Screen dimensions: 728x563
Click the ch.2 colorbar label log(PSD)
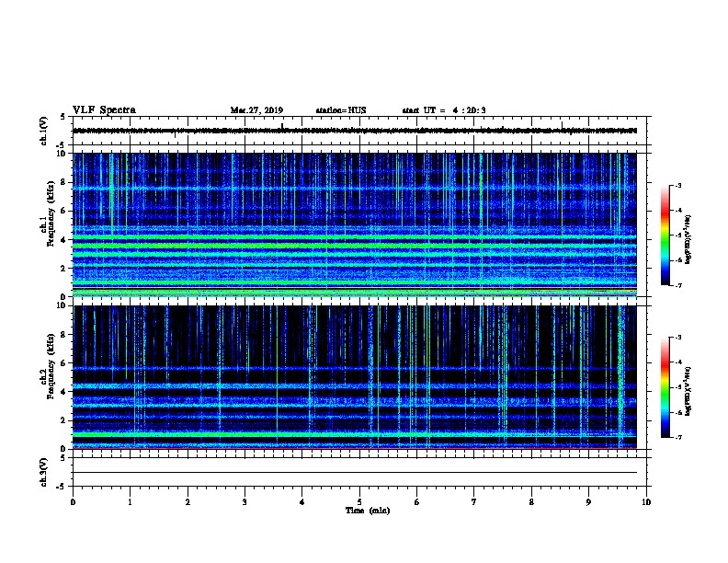(x=688, y=391)
